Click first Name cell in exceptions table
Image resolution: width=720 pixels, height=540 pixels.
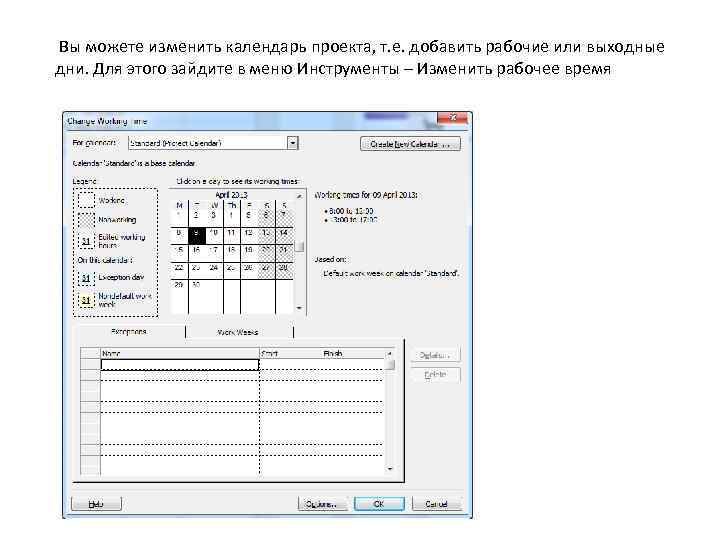point(180,365)
